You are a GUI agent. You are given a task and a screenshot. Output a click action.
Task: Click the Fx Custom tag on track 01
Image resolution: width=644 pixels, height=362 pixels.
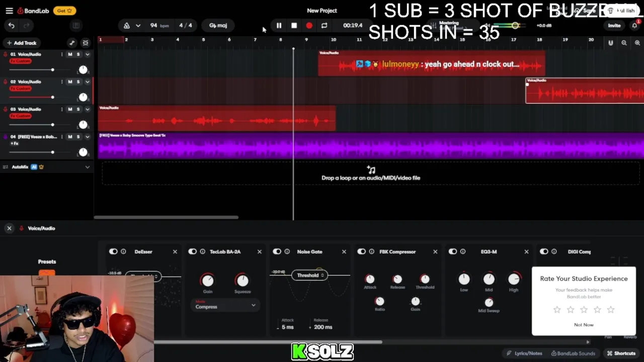coord(21,61)
